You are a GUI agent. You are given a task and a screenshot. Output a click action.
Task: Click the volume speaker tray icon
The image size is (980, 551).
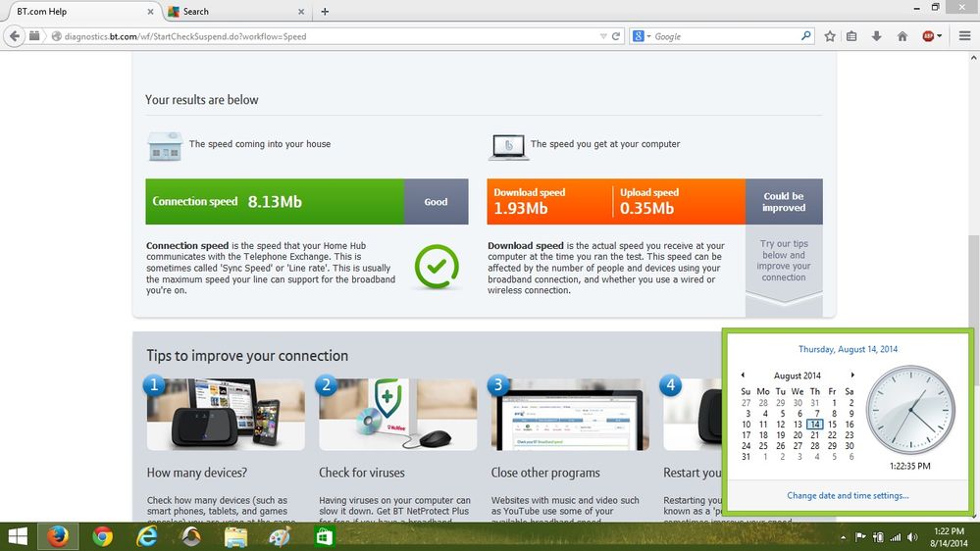(912, 537)
